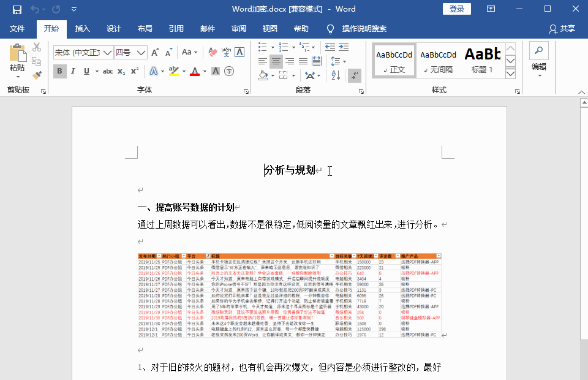
Task: Click the italic formatting icon
Action: [x=73, y=72]
